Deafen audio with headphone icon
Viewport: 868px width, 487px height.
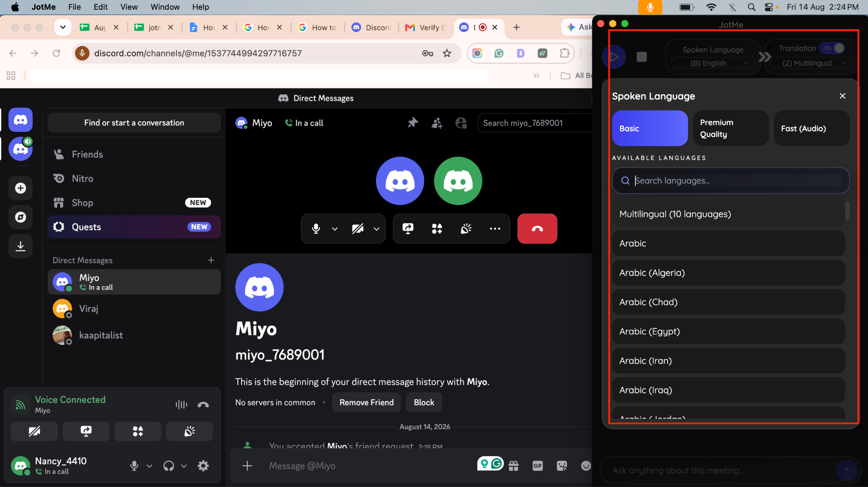(x=169, y=466)
